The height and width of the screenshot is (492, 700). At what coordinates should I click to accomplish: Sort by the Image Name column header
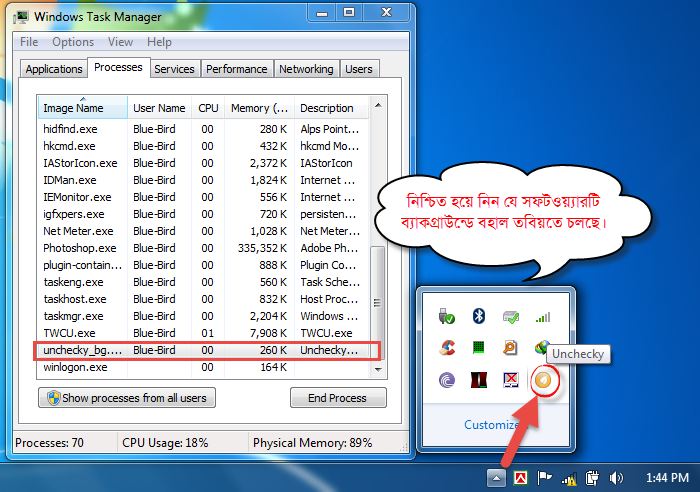point(83,108)
